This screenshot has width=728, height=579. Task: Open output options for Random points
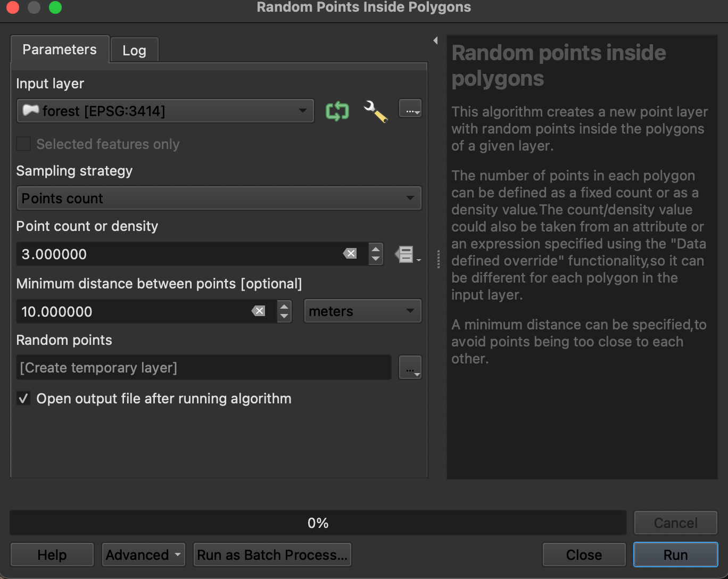pos(410,368)
